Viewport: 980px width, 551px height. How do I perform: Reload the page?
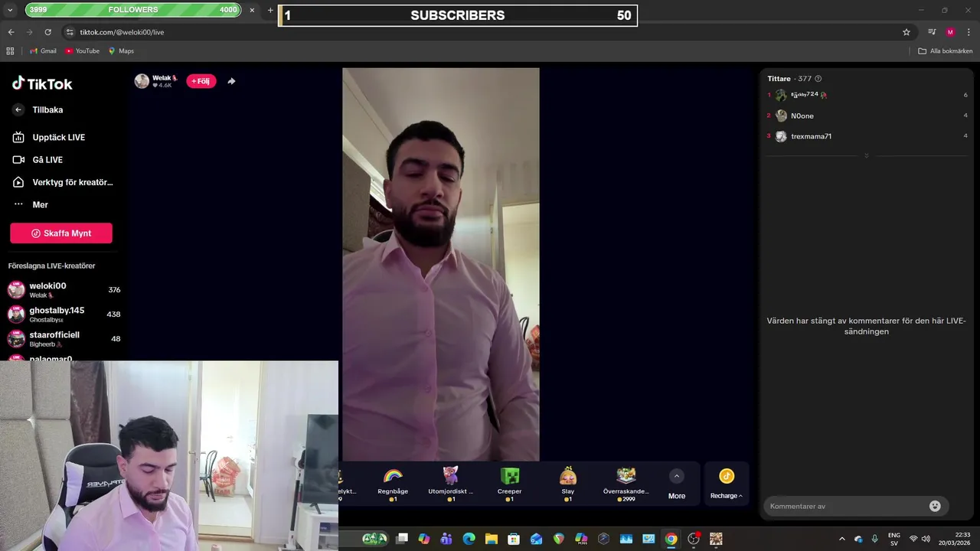47,32
